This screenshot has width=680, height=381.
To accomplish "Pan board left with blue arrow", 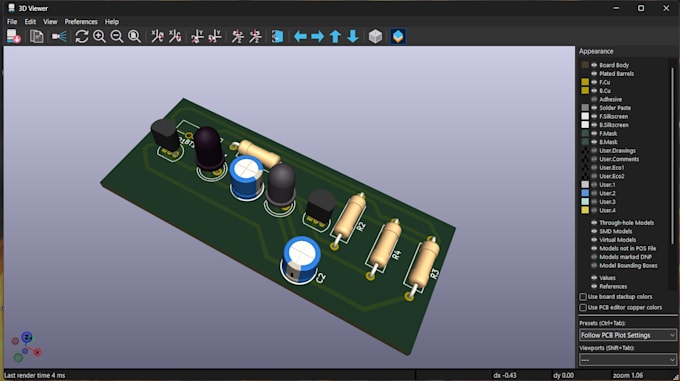I will point(300,36).
